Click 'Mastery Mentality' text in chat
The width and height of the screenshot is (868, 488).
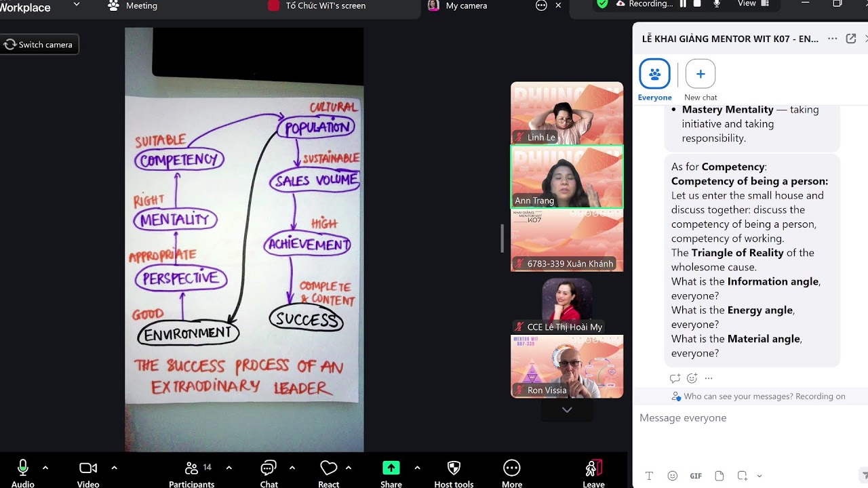point(728,109)
